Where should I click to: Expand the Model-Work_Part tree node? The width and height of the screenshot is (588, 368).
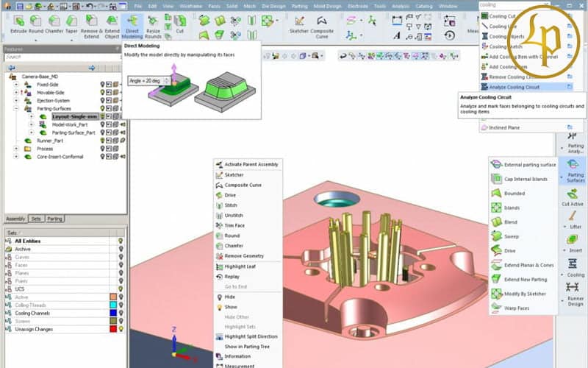pyautogui.click(x=32, y=124)
